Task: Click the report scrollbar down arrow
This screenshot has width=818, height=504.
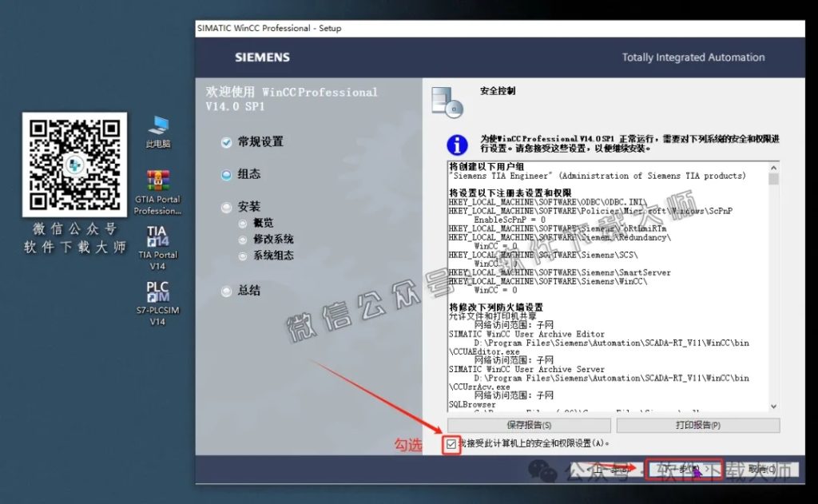Action: point(772,407)
